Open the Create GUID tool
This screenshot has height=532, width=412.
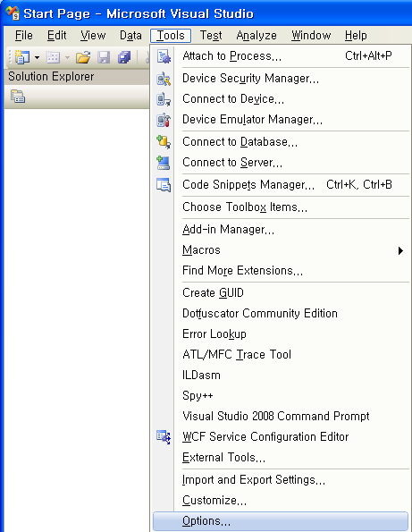pos(213,292)
